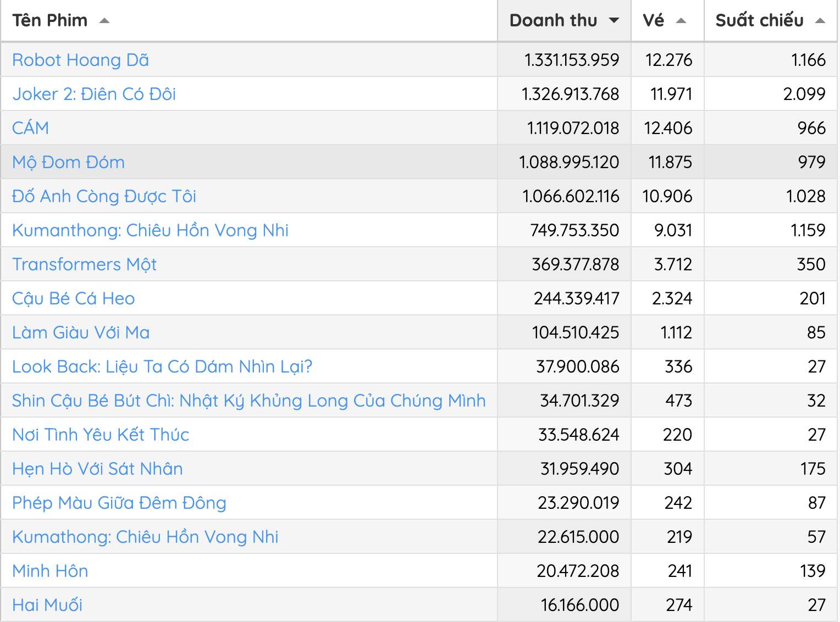Select ticket count 12.406
The image size is (840, 622).
point(668,128)
